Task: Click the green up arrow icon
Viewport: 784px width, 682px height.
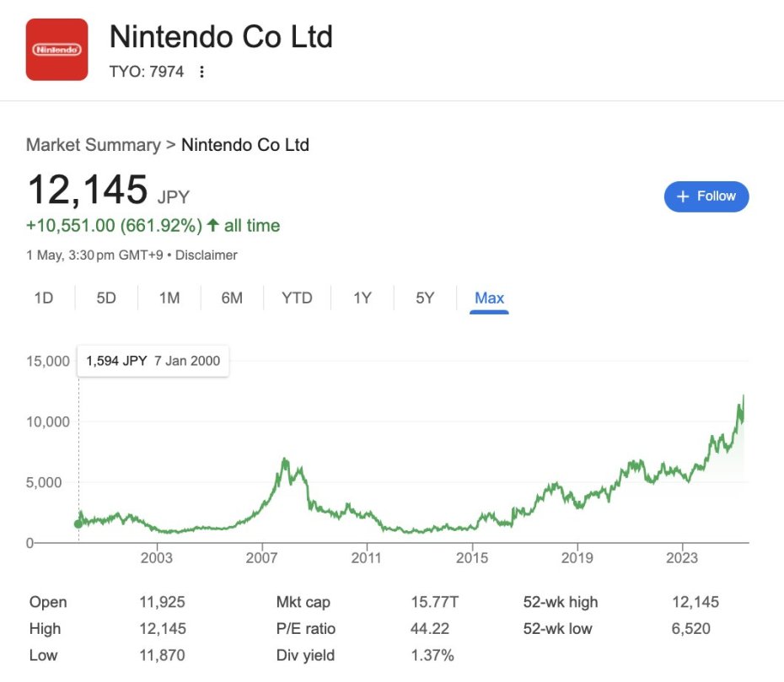Action: [212, 225]
